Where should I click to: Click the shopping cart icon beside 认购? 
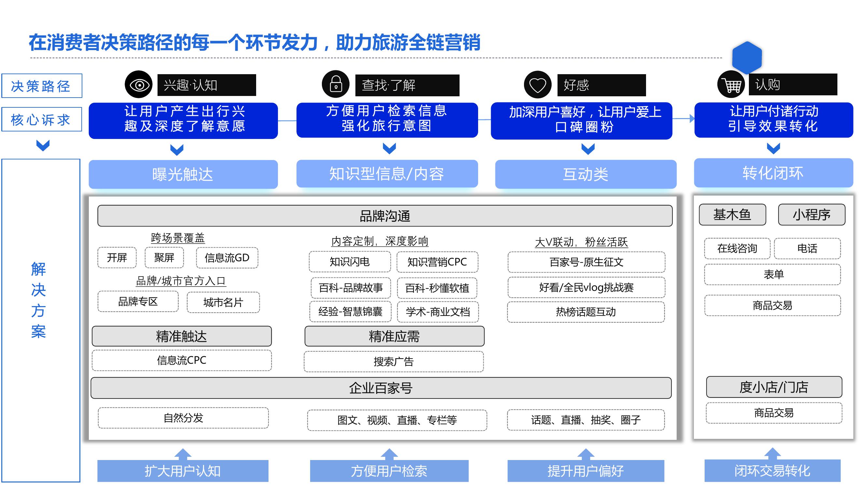coord(731,84)
